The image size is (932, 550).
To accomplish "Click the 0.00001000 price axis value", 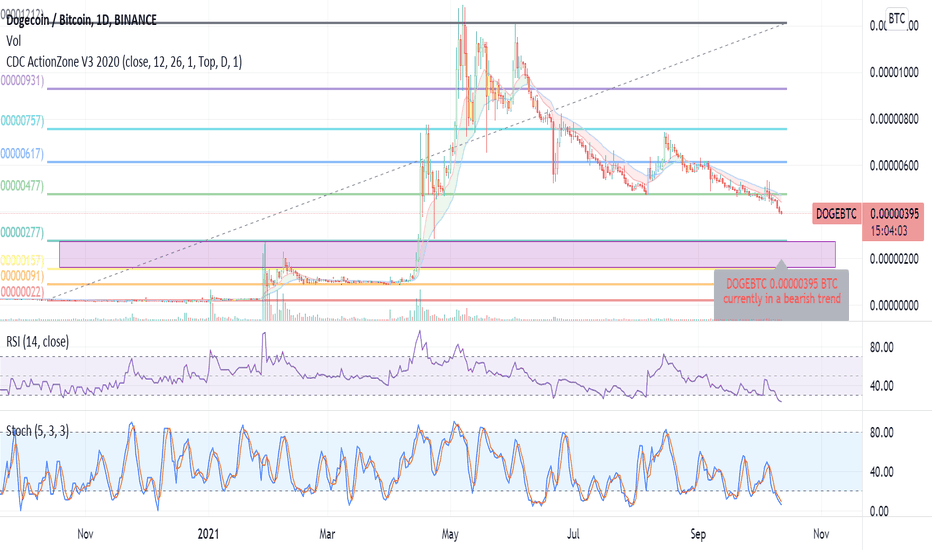I will pyautogui.click(x=894, y=73).
